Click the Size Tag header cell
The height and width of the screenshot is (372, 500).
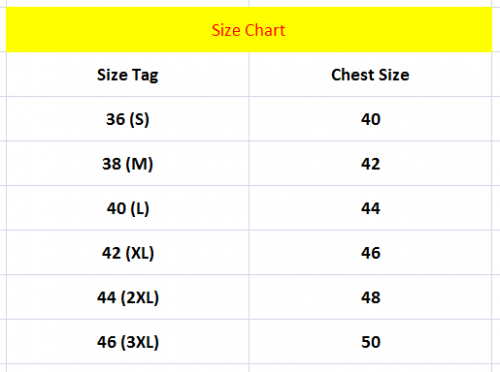point(128,74)
